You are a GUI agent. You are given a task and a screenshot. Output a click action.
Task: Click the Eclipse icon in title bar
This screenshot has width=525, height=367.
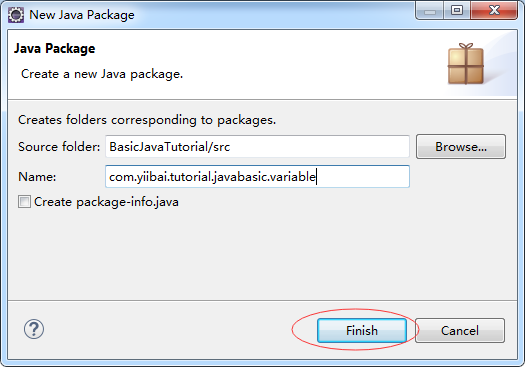point(16,15)
